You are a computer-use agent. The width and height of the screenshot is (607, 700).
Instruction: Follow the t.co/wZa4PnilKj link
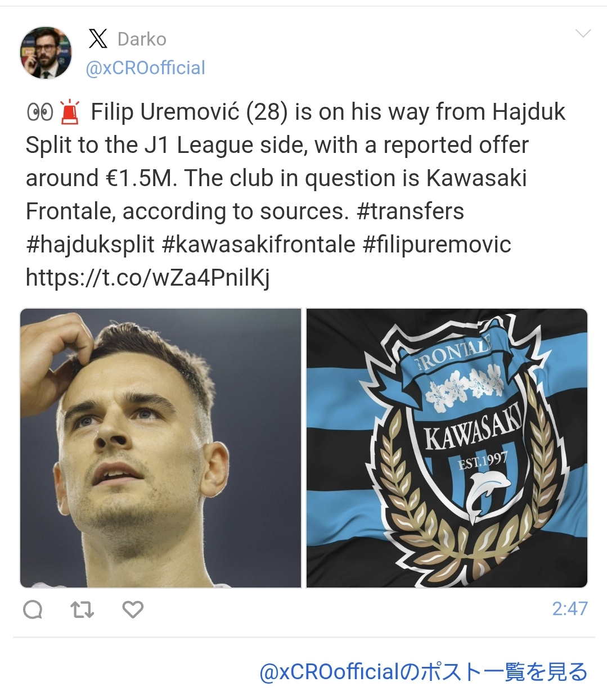coord(148,277)
